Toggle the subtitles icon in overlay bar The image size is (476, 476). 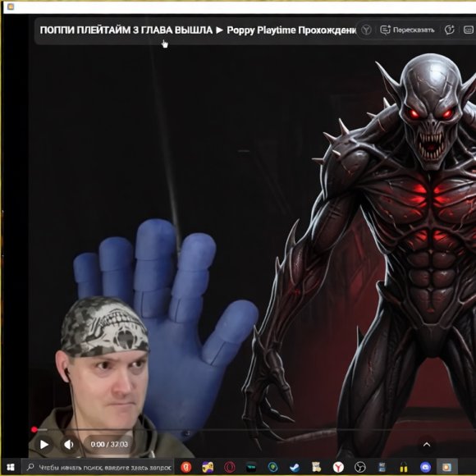468,30
